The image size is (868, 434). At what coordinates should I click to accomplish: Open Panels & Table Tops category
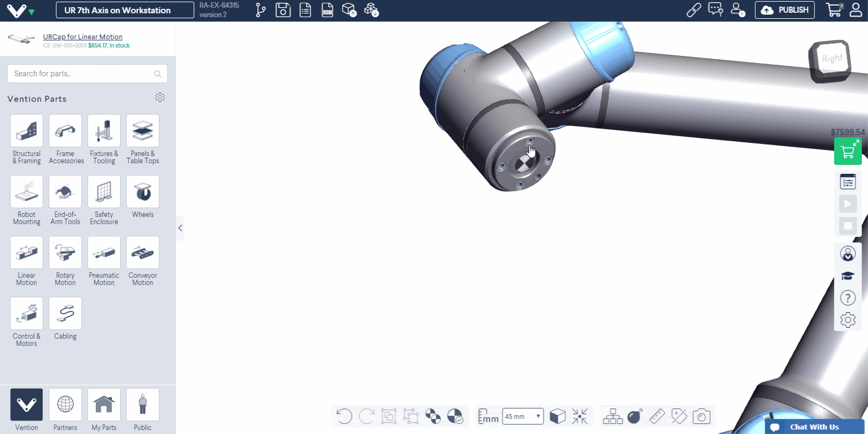click(143, 140)
